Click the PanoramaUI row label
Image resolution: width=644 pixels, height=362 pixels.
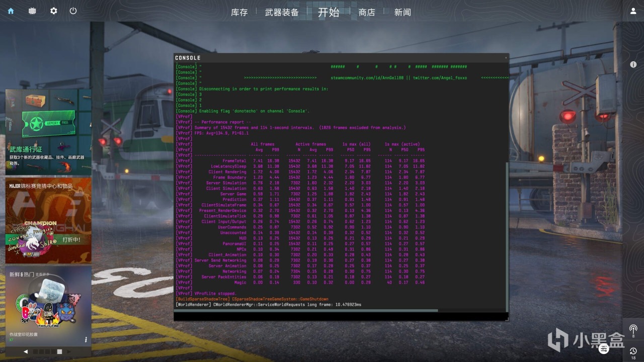[234, 244]
